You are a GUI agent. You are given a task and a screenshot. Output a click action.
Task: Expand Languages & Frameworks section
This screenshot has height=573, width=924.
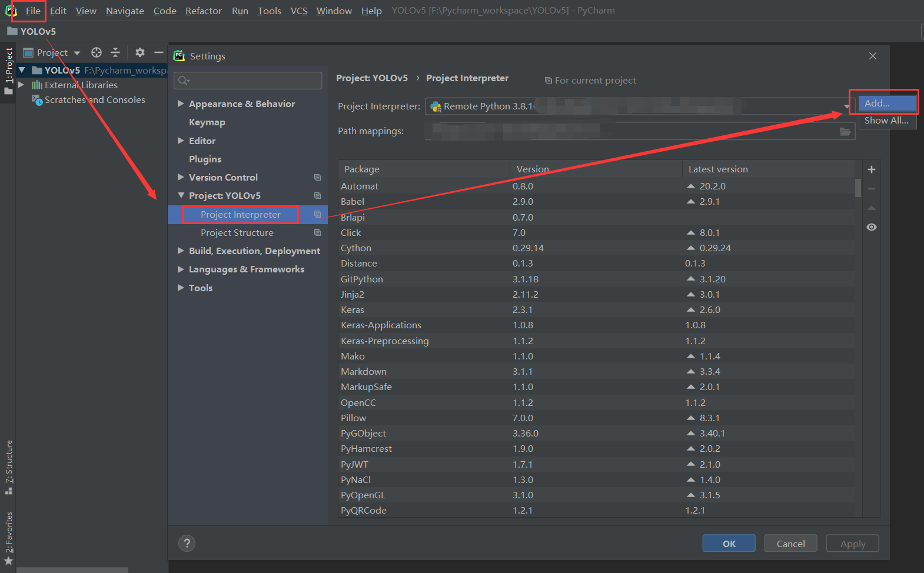click(x=181, y=269)
